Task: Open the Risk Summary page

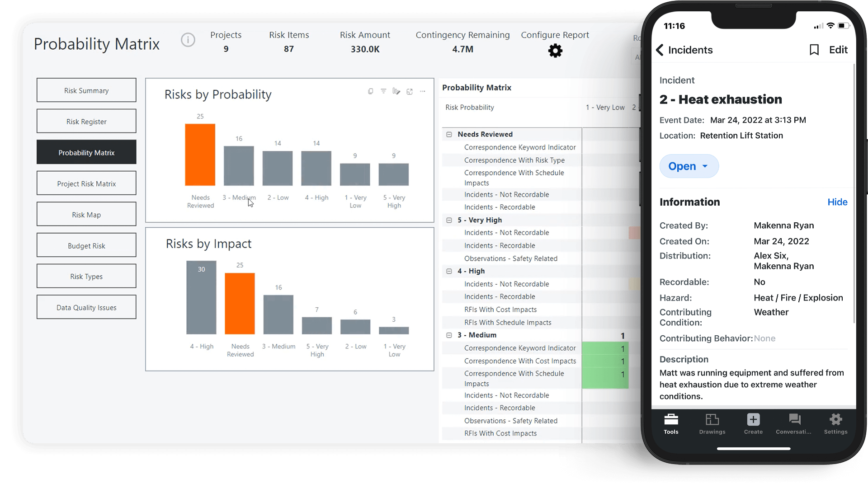Action: click(x=86, y=90)
